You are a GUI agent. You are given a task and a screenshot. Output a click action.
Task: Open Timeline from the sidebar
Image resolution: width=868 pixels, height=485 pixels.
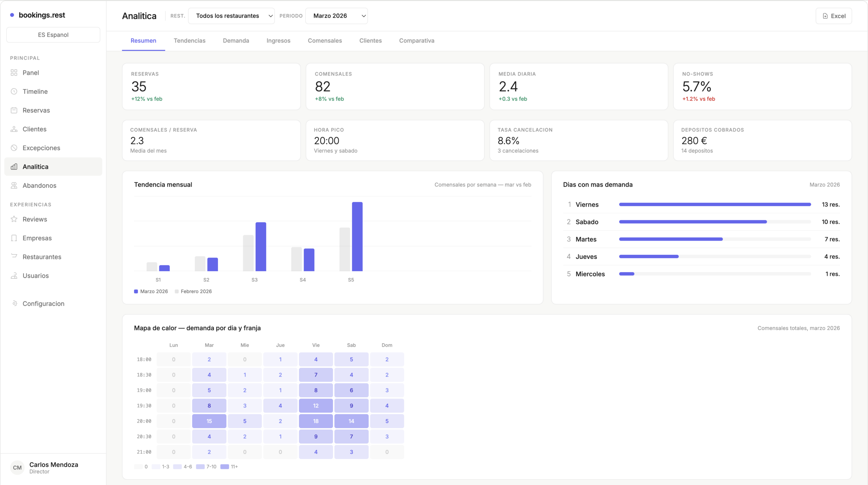tap(53, 92)
